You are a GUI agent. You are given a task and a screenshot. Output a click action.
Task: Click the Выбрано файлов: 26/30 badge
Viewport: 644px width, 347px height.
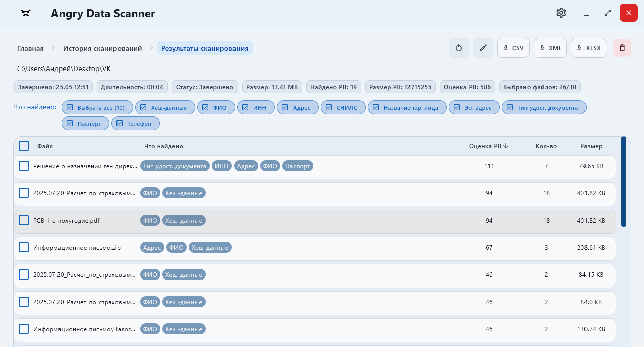[540, 87]
